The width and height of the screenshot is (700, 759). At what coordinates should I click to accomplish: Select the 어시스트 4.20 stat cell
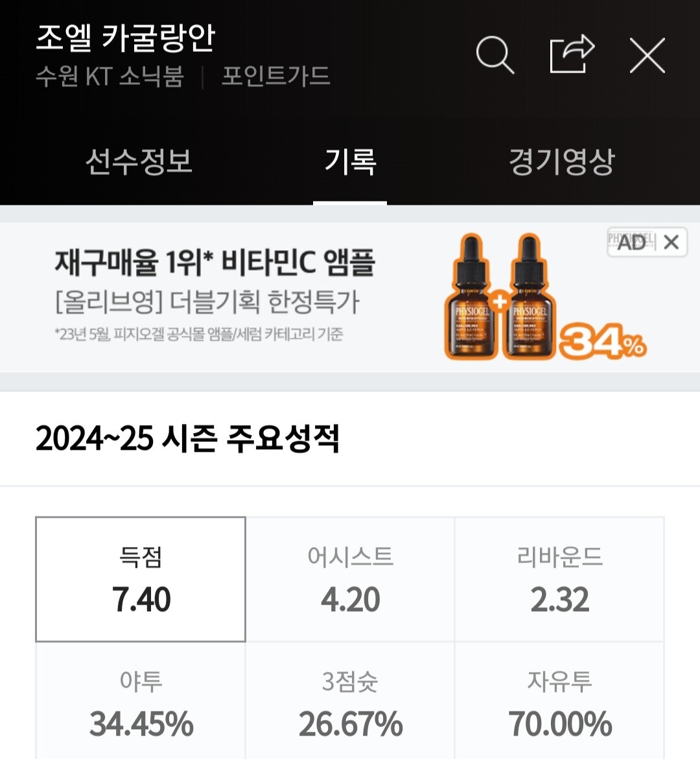point(350,579)
